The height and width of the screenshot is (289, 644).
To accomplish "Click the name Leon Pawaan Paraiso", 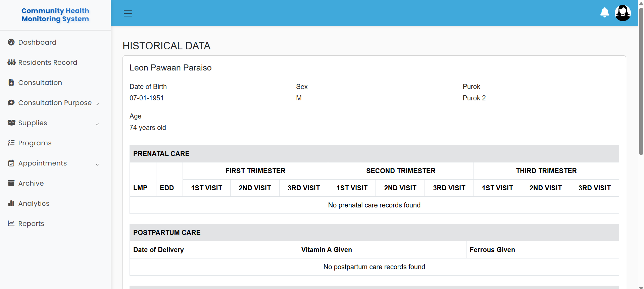I will (x=170, y=68).
